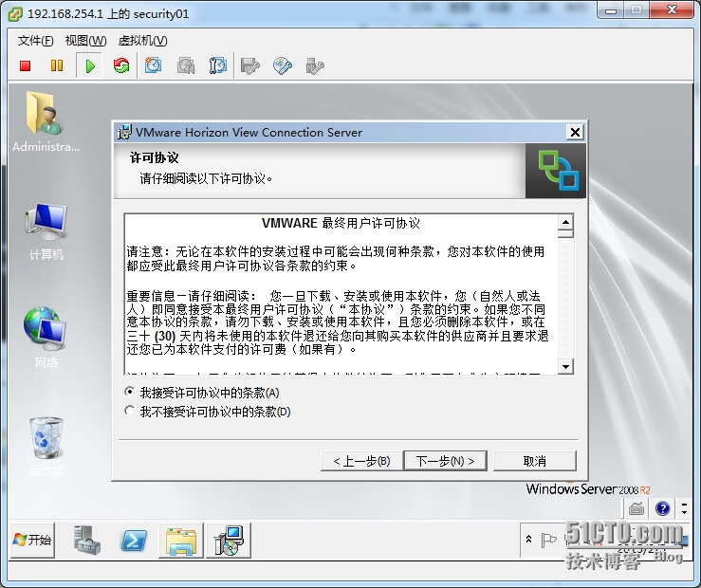The image size is (701, 588).
Task: Click the action center flag tray icon
Action: point(548,540)
